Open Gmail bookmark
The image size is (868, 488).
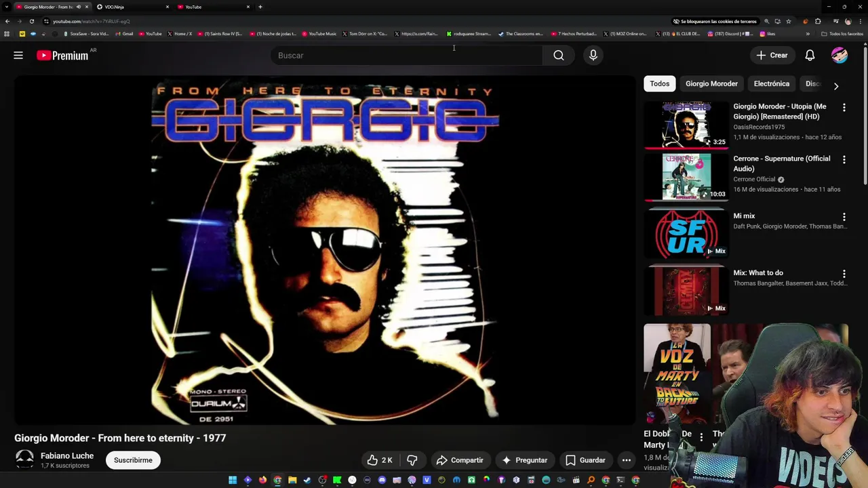124,34
